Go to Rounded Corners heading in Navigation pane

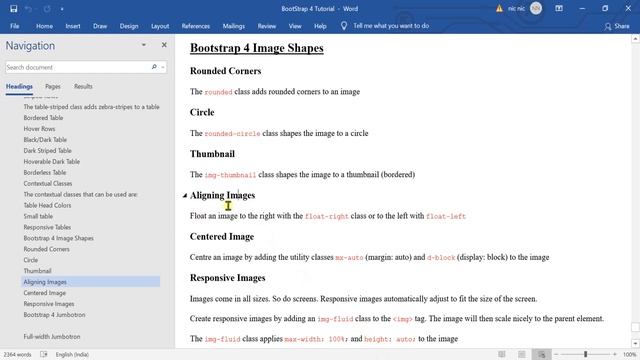46,249
